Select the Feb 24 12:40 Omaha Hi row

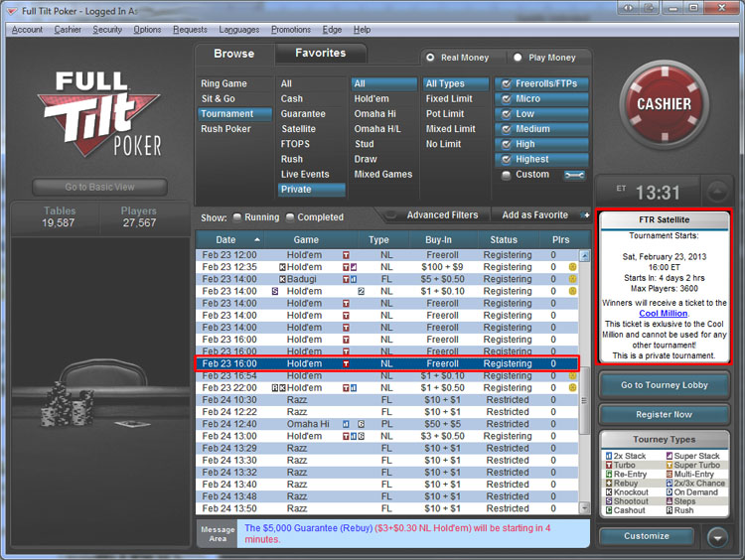[387, 424]
